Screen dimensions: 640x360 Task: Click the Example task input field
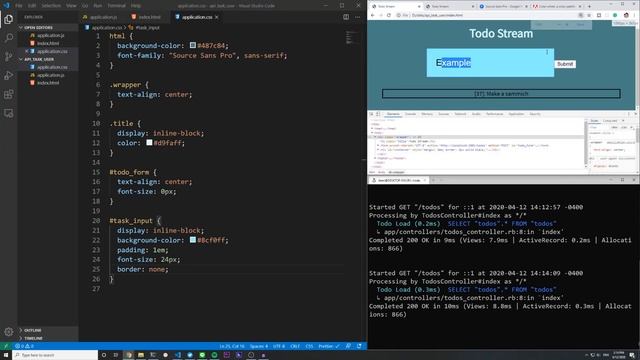point(490,63)
